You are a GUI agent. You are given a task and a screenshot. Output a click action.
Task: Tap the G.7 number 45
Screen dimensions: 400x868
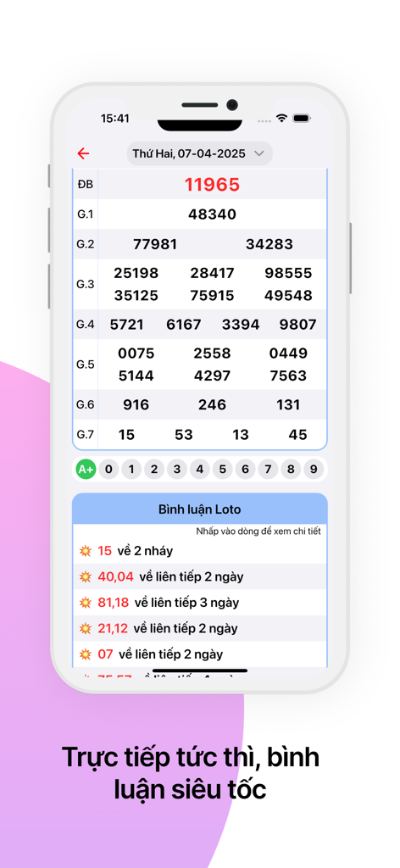[298, 435]
